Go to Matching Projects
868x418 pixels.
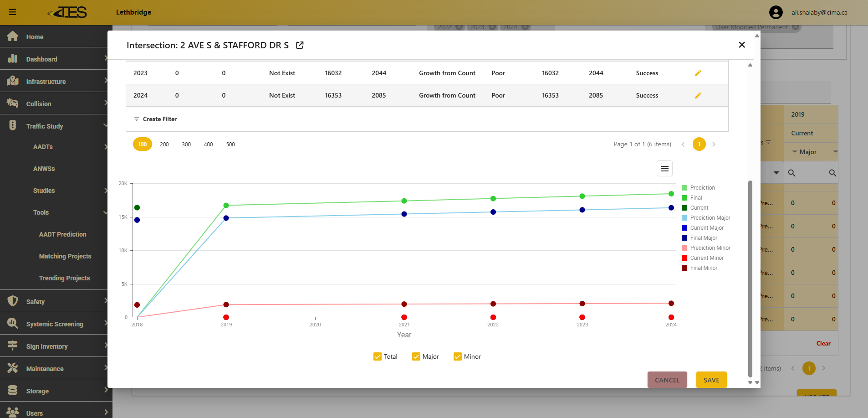coord(65,256)
